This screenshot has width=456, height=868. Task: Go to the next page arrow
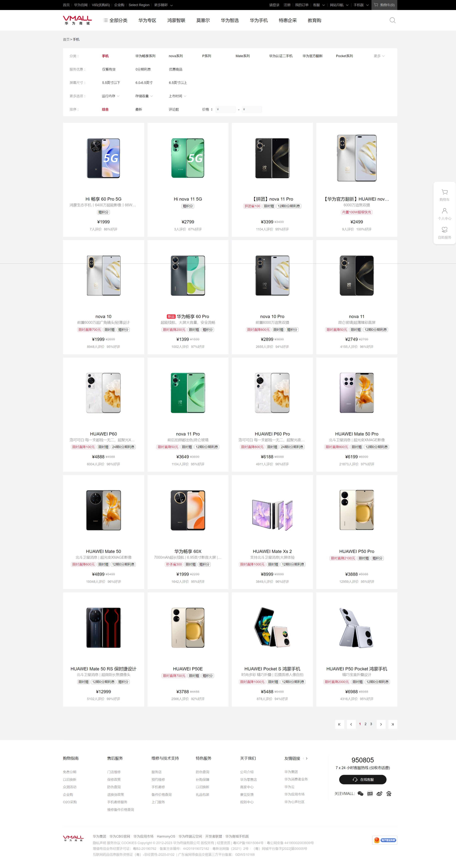coord(381,724)
